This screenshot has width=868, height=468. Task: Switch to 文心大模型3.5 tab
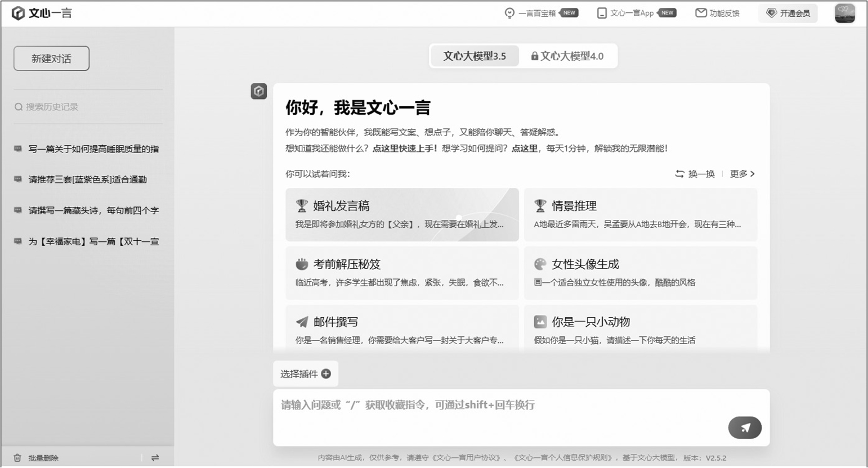tap(475, 56)
